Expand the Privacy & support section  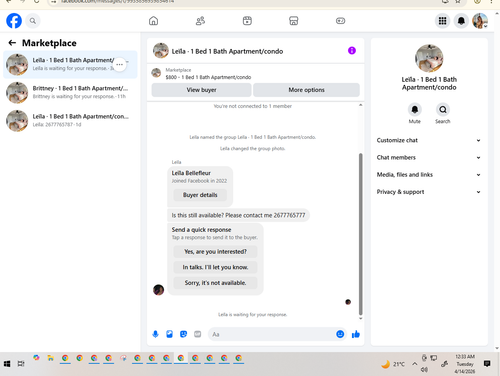[x=429, y=192]
